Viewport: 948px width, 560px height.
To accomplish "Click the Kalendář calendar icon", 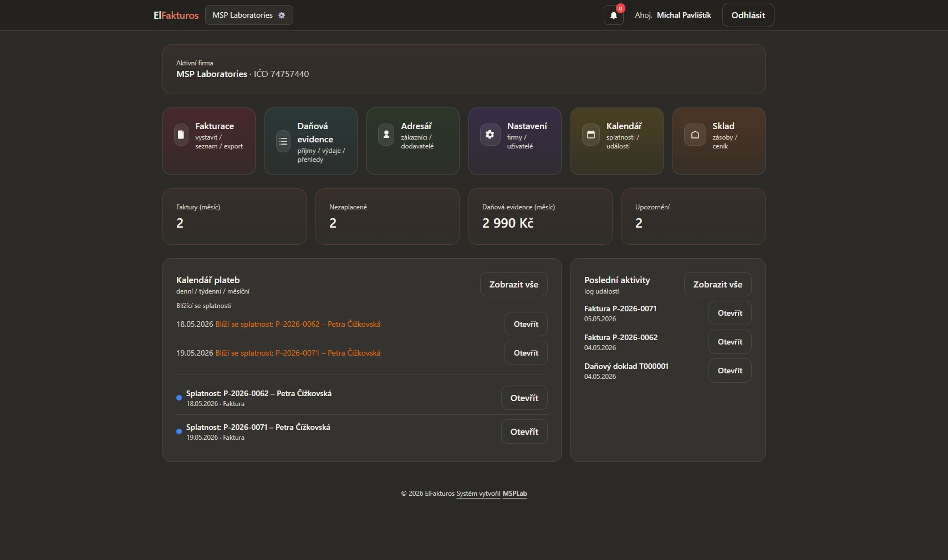I will [x=591, y=135].
